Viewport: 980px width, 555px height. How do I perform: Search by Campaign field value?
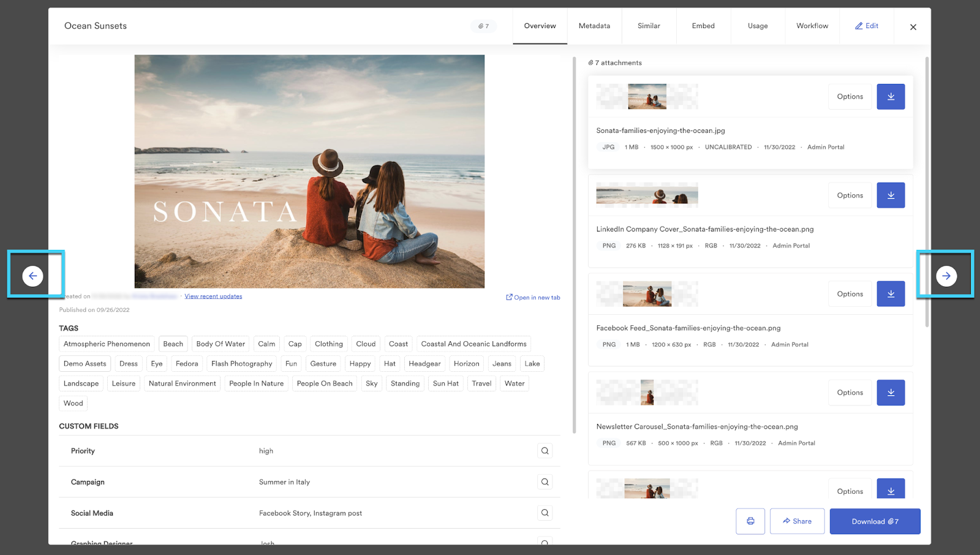[545, 482]
